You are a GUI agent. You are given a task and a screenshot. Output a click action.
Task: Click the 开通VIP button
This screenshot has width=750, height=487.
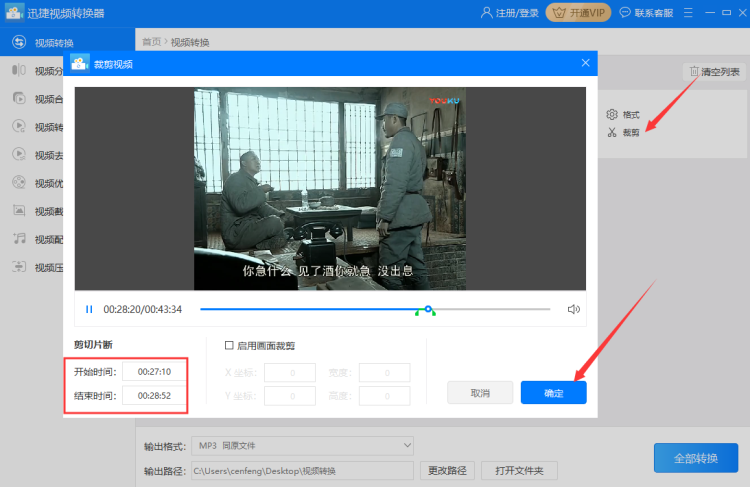(578, 13)
